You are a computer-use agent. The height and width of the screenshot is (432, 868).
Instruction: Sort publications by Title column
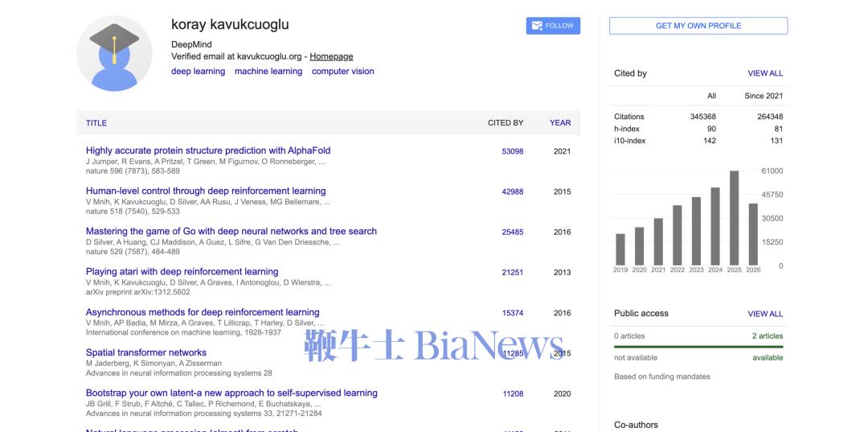[x=96, y=123]
